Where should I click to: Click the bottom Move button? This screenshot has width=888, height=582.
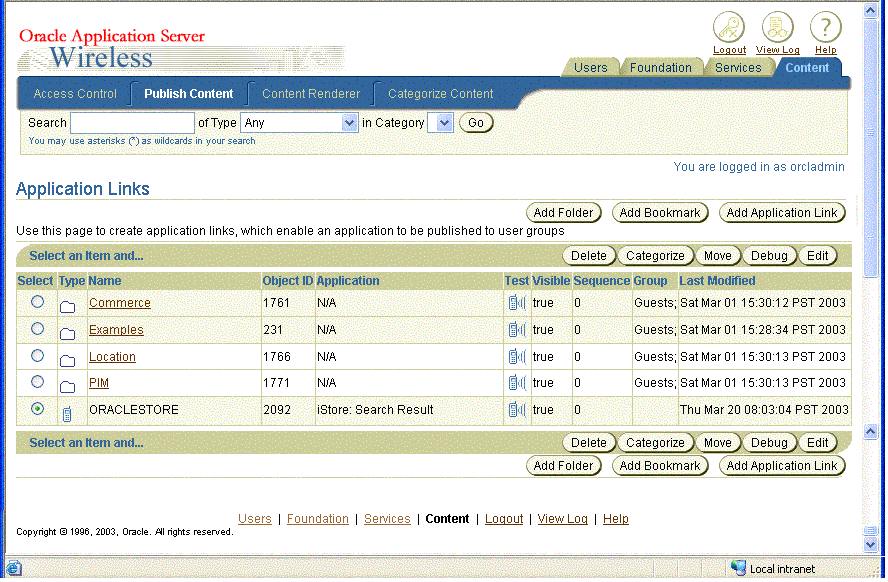click(x=718, y=443)
